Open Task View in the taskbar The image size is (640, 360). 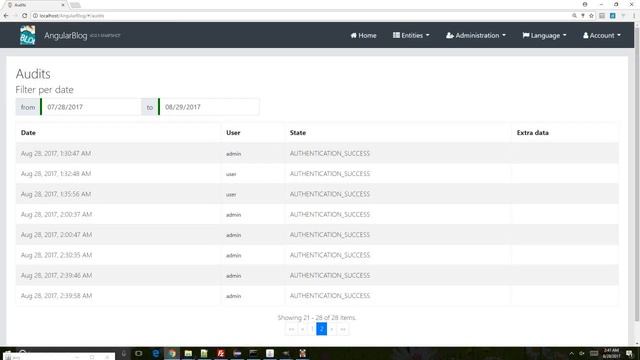(x=139, y=353)
